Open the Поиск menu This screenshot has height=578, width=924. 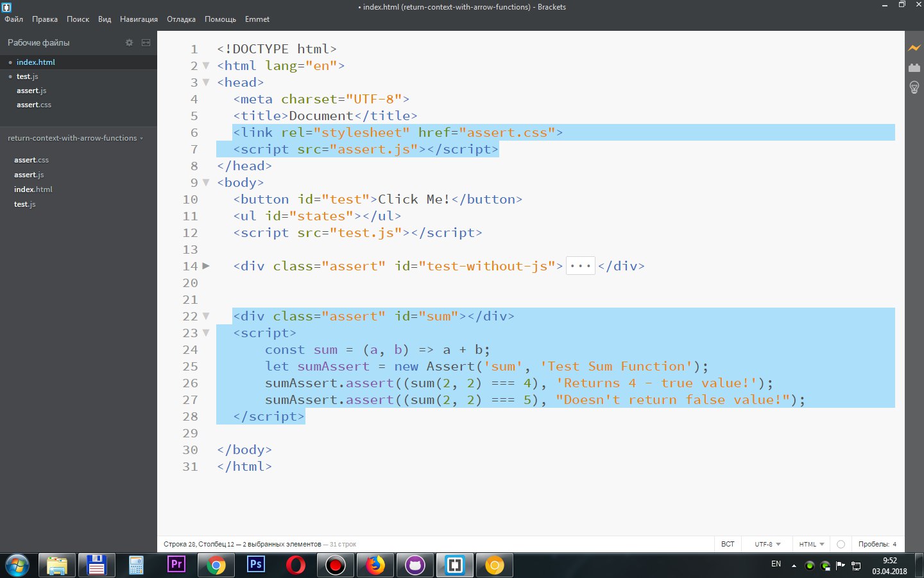pos(78,19)
